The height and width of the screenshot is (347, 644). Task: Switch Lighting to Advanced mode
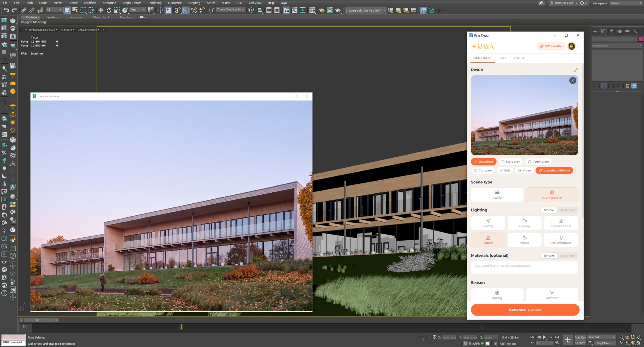tap(567, 210)
